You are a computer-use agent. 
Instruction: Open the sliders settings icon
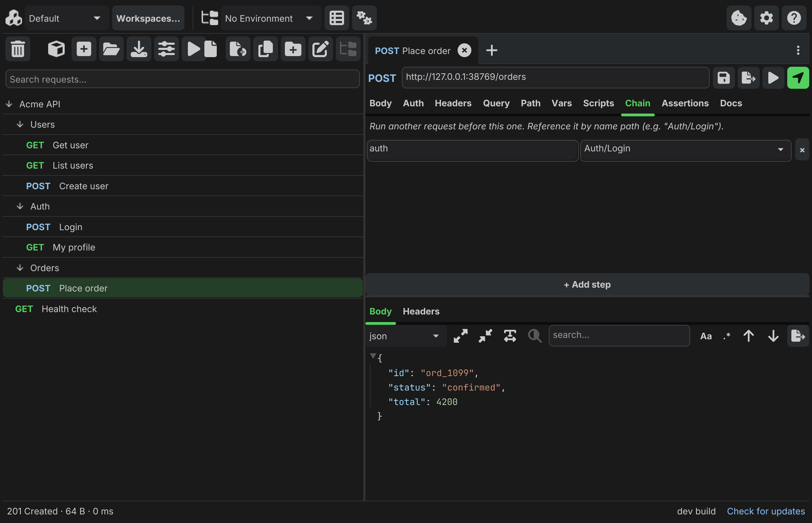point(166,49)
